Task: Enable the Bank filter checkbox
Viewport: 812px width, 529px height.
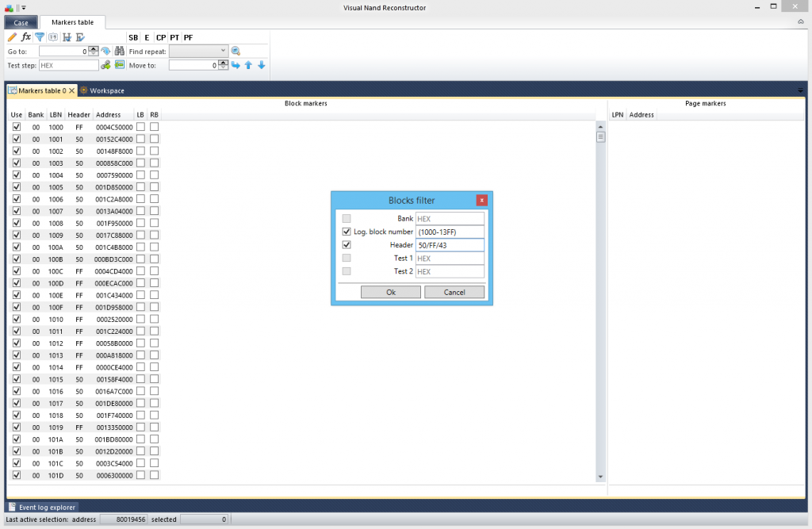Action: 347,219
